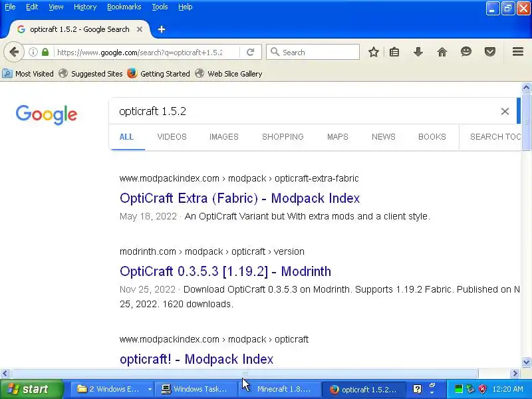Open OptiCraft 0.3.5.3 [1.19.2] - Modrinth result

(x=225, y=271)
